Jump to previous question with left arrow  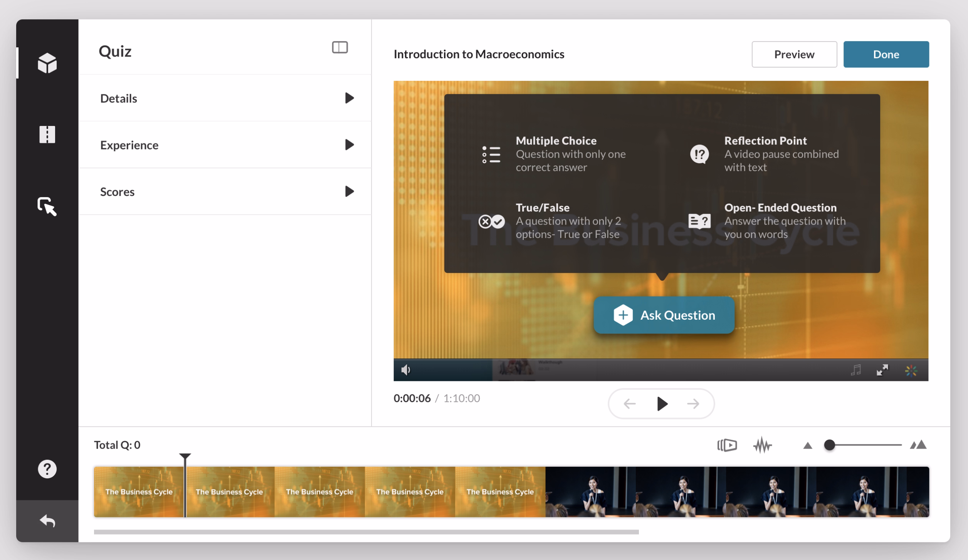[x=629, y=404]
